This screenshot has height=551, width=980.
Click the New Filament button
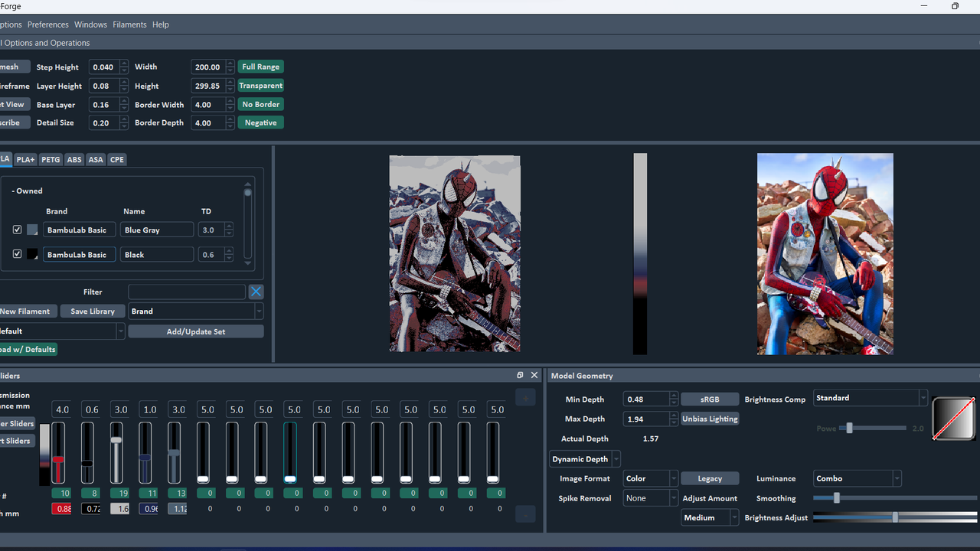(28, 311)
